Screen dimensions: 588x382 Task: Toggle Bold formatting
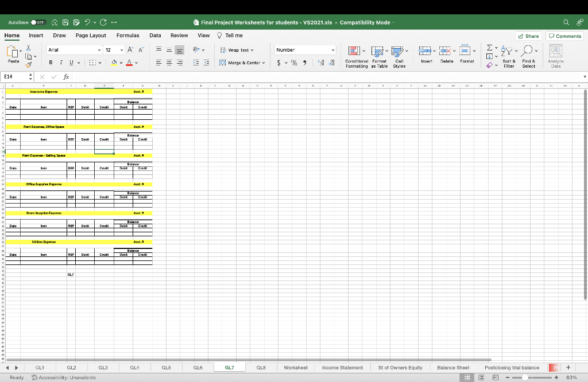[x=51, y=63]
